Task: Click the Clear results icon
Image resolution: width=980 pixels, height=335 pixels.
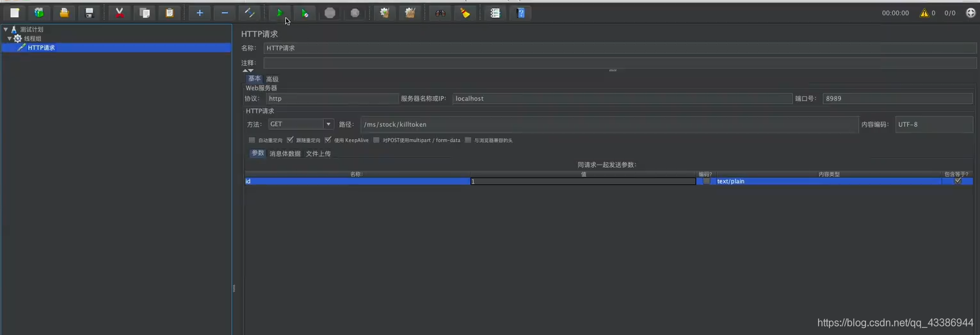Action: pyautogui.click(x=385, y=13)
